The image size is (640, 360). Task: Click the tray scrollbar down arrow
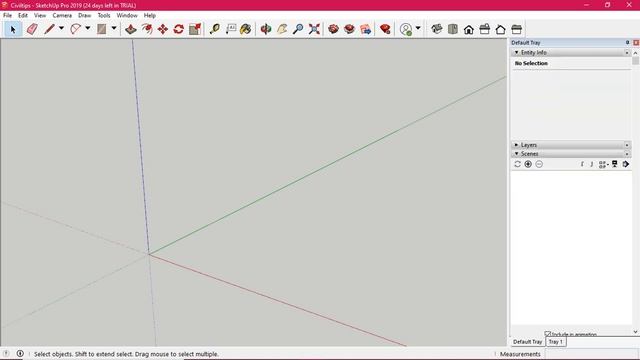636,332
